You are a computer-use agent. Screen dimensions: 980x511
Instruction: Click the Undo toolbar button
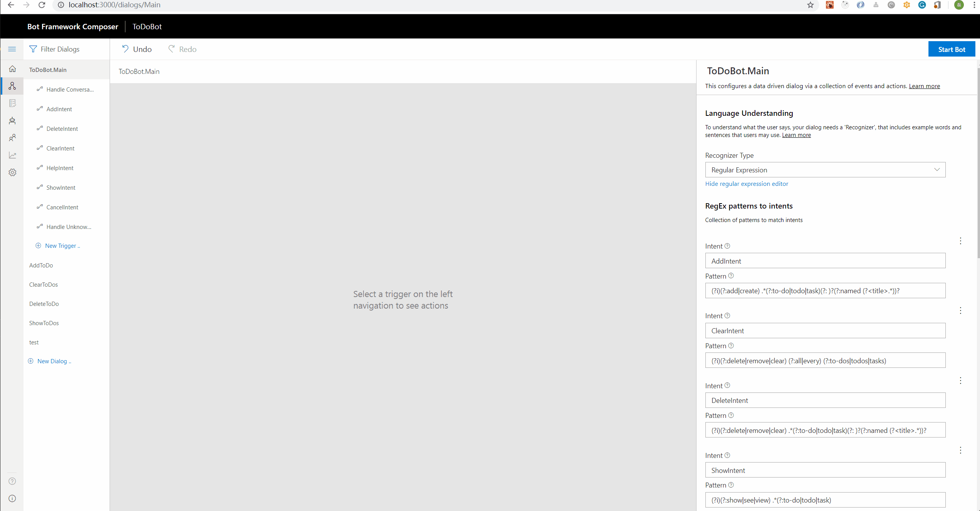pyautogui.click(x=137, y=49)
